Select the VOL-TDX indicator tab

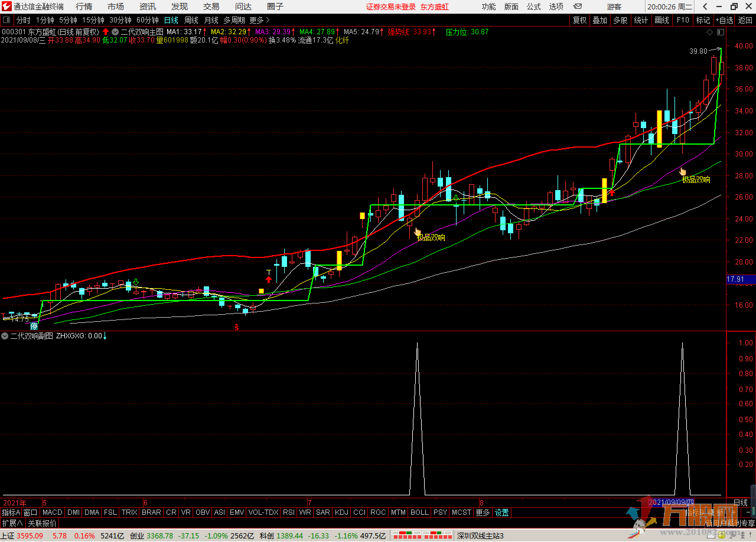tap(263, 512)
